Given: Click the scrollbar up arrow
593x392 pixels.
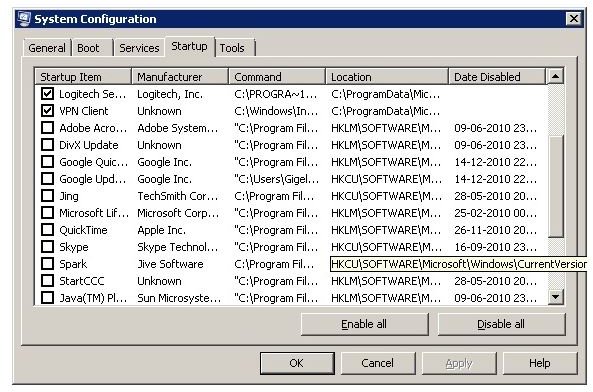Looking at the screenshot, I should [555, 76].
